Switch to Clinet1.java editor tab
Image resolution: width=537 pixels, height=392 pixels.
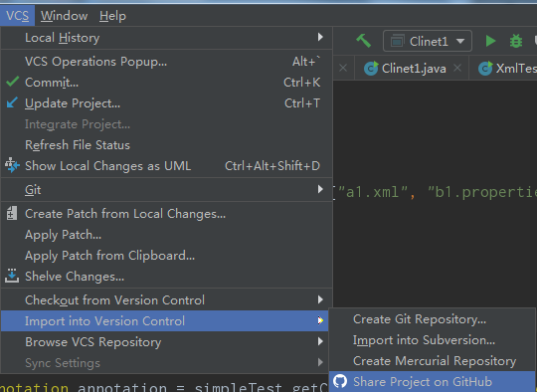point(412,69)
